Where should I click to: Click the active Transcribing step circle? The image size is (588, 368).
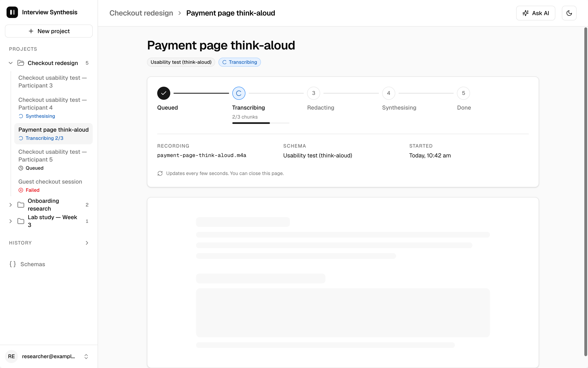click(x=239, y=93)
